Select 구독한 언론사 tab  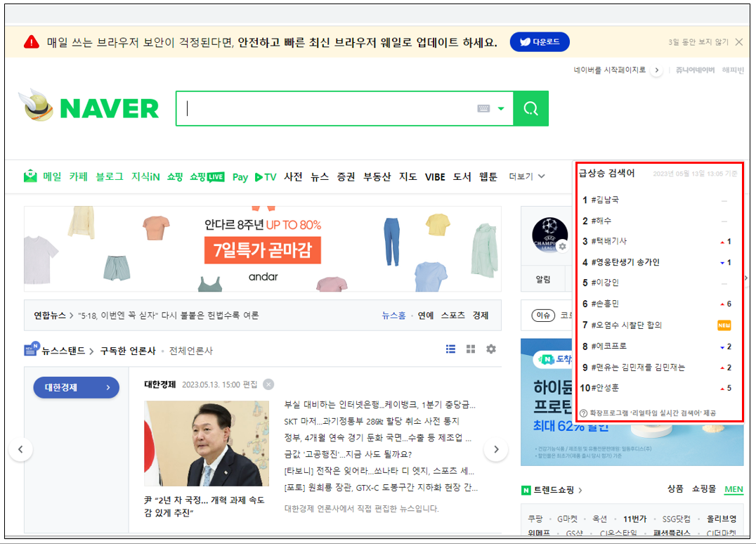[x=128, y=351]
